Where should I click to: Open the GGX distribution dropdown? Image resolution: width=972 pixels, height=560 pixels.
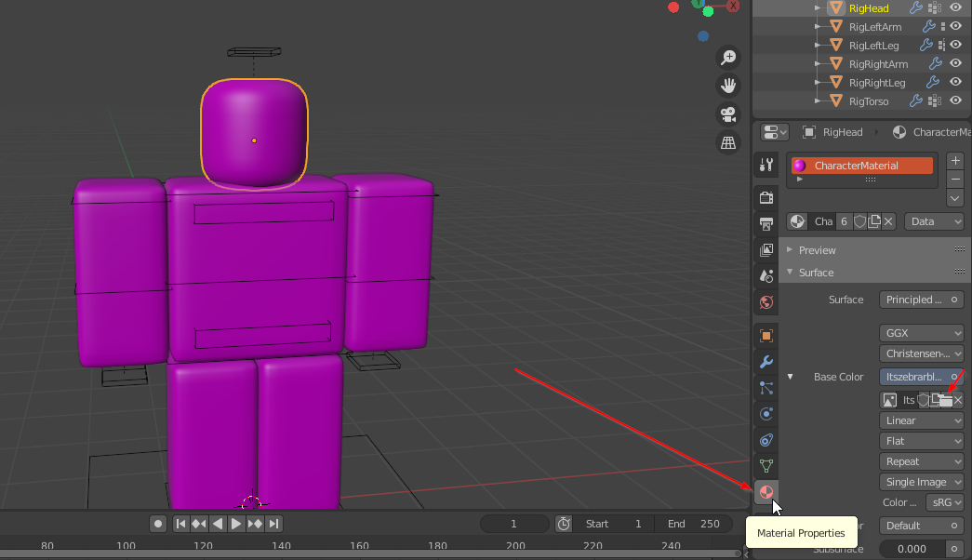tap(921, 333)
